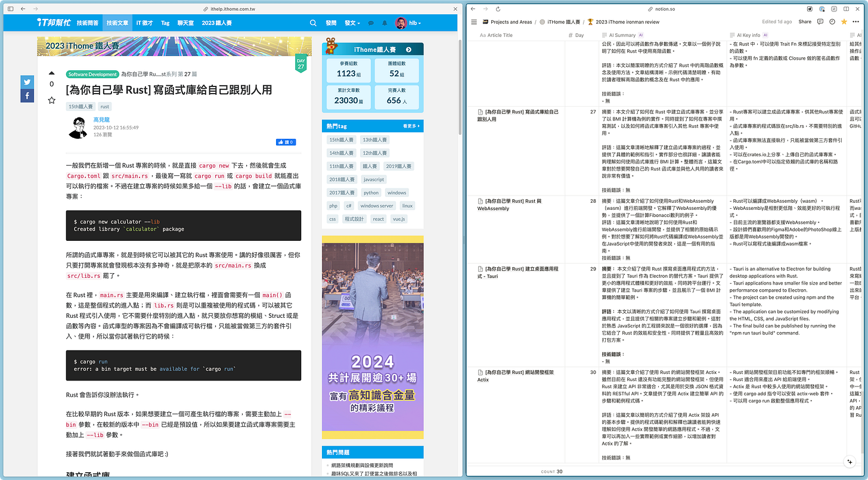The width and height of the screenshot is (868, 480).
Task: Click the 發問 button in navbar
Action: (x=331, y=23)
